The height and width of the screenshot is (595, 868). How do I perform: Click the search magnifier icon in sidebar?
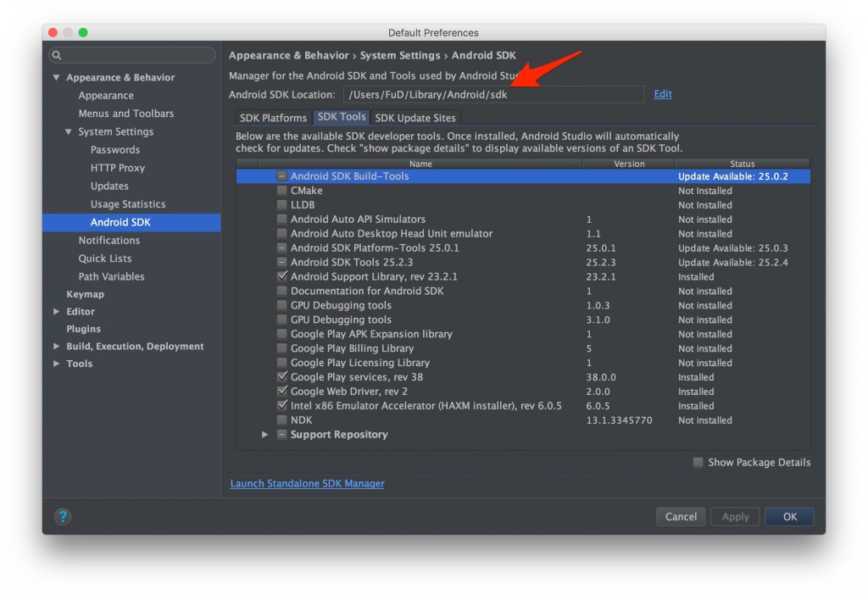coord(57,55)
